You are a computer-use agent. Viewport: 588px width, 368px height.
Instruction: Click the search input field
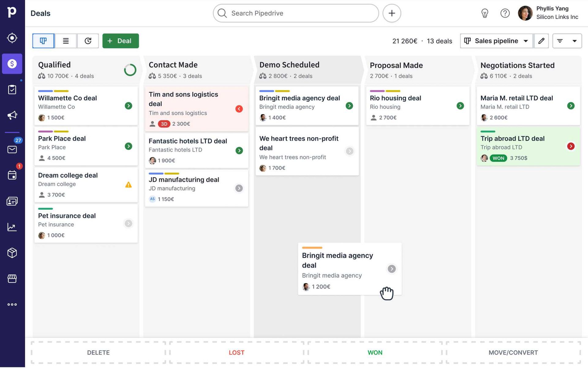tap(296, 13)
